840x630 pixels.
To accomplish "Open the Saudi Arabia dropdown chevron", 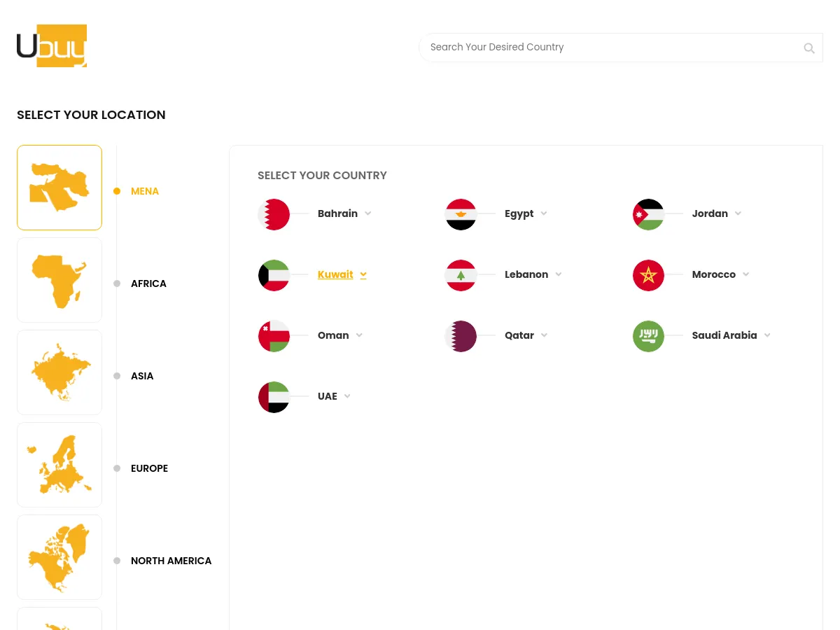I will click(x=767, y=335).
